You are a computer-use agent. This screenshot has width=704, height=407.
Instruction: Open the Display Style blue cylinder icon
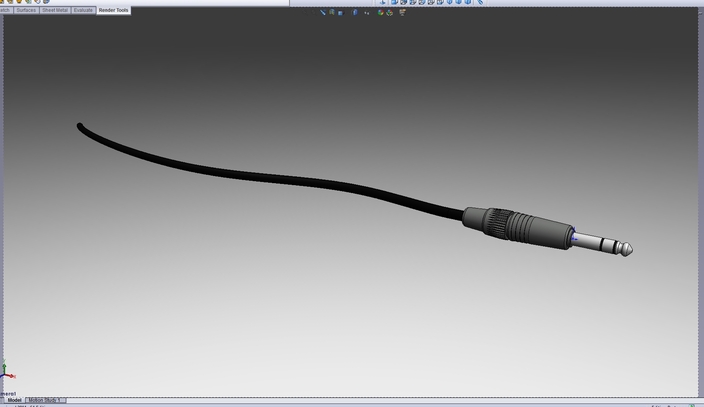click(355, 13)
